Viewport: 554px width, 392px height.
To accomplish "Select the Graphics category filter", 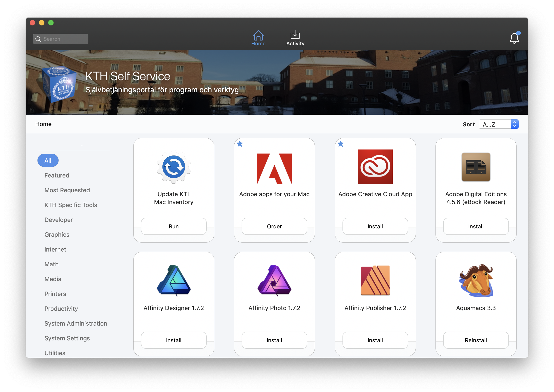I will (x=56, y=234).
